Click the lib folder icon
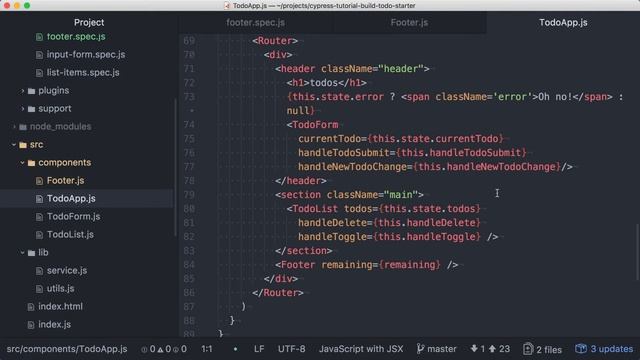The height and width of the screenshot is (360, 640). (31, 253)
